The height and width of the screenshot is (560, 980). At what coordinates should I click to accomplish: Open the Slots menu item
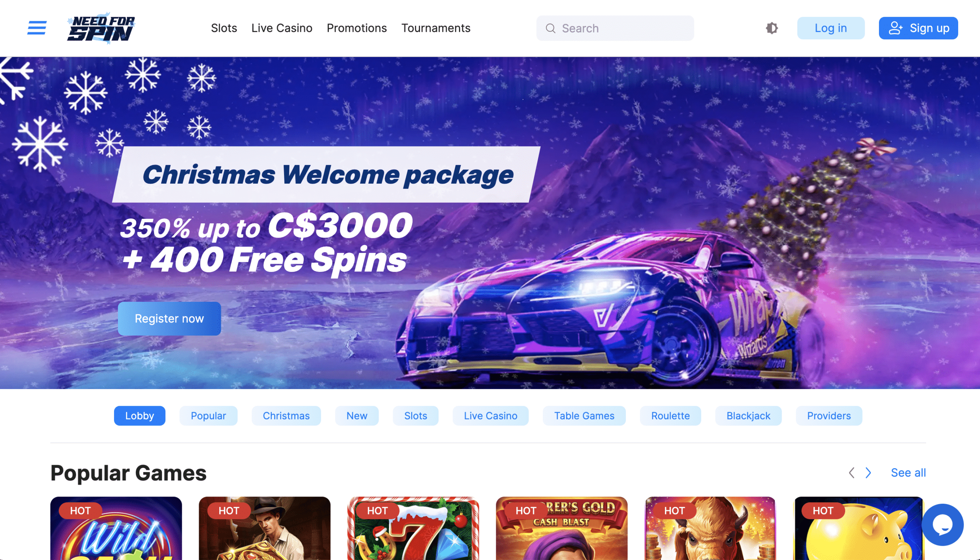[x=224, y=28]
